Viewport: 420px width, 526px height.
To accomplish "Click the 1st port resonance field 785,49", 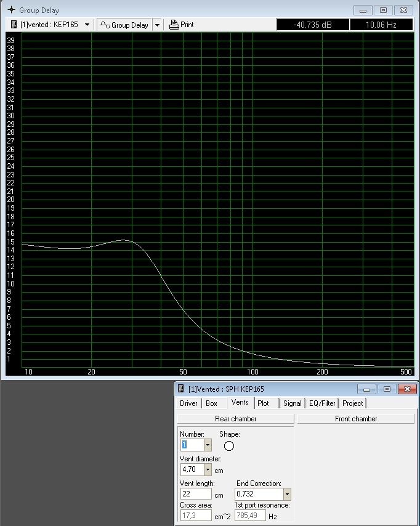I will pyautogui.click(x=250, y=516).
